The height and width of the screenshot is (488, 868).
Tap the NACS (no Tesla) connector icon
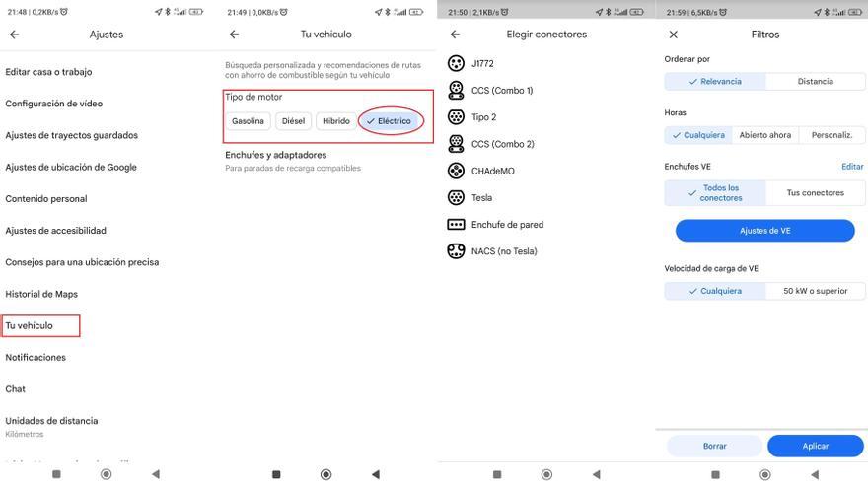click(x=456, y=250)
